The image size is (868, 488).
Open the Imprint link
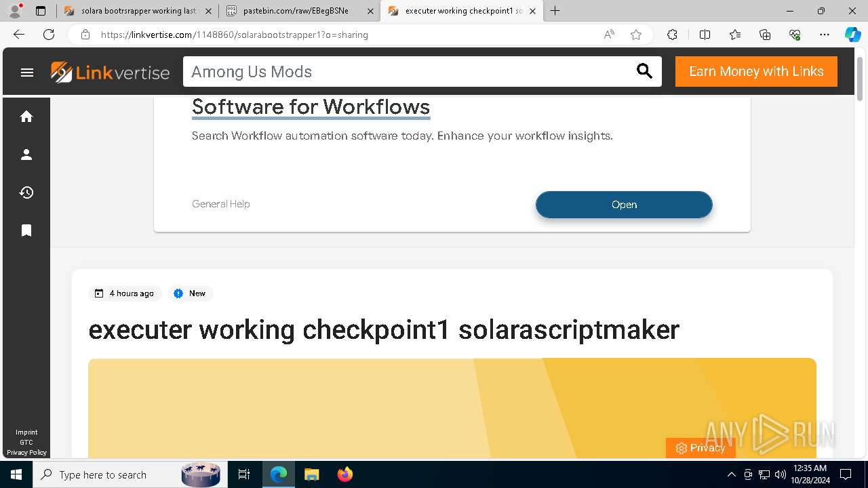click(x=26, y=432)
